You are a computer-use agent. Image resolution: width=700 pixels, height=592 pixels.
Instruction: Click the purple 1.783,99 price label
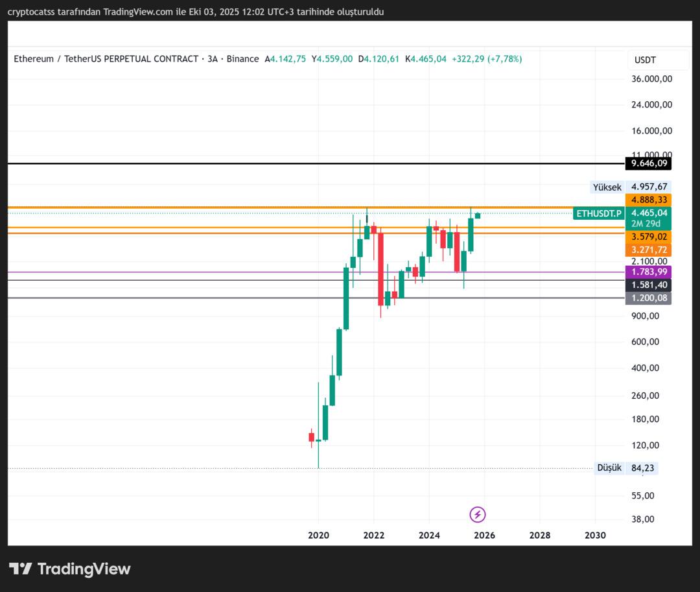pyautogui.click(x=648, y=272)
